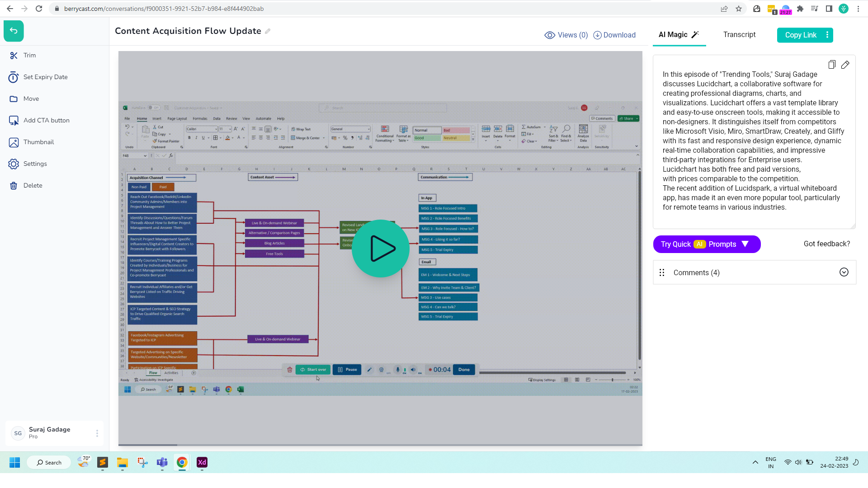Click the Add CTA button option
This screenshot has width=868, height=488.
(46, 120)
